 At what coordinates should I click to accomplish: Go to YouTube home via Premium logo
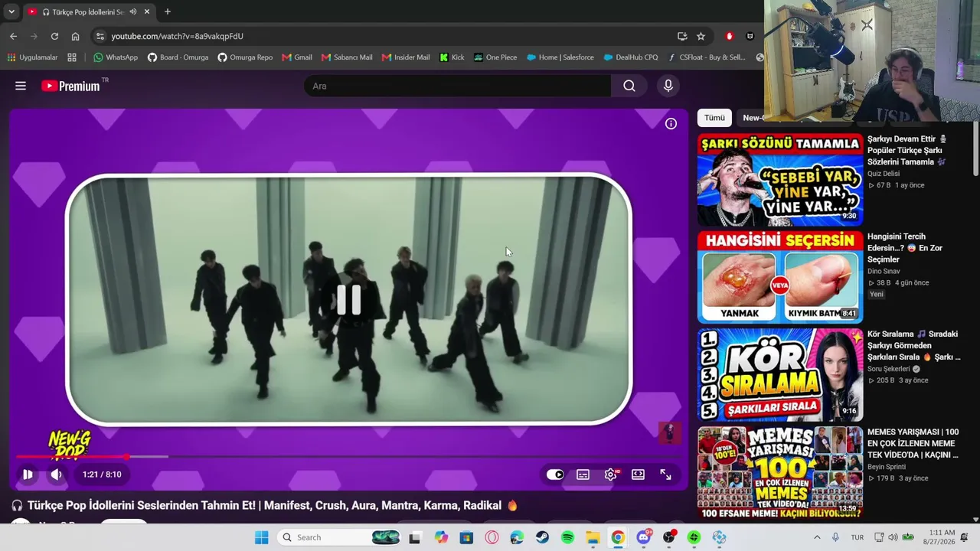coord(70,86)
